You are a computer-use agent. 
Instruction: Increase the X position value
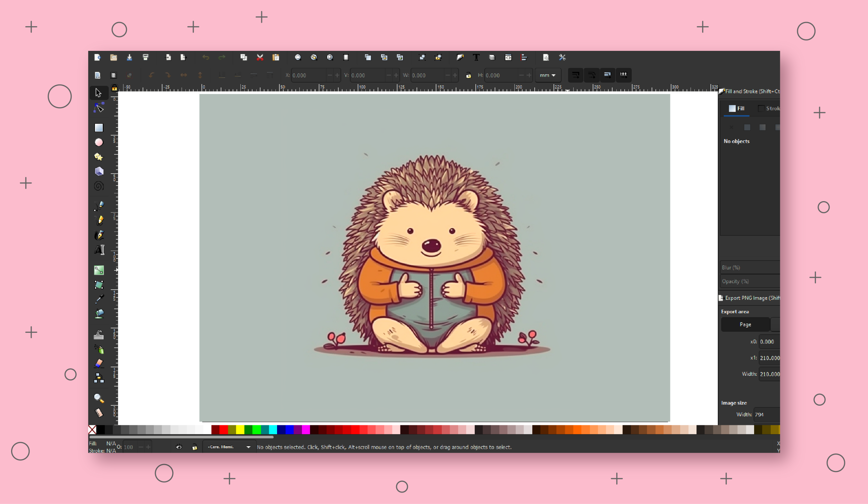tap(337, 75)
